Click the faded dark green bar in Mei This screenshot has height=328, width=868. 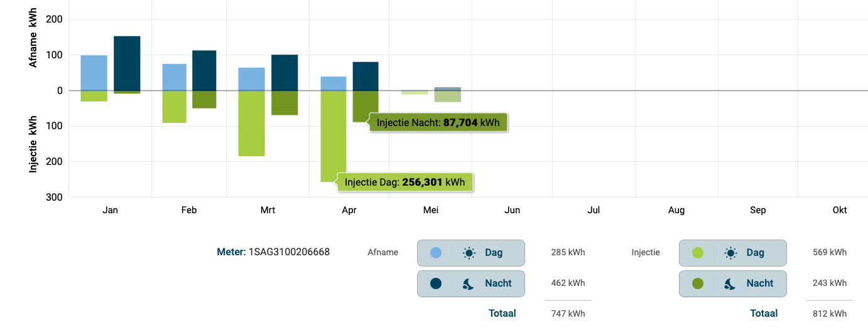click(448, 97)
